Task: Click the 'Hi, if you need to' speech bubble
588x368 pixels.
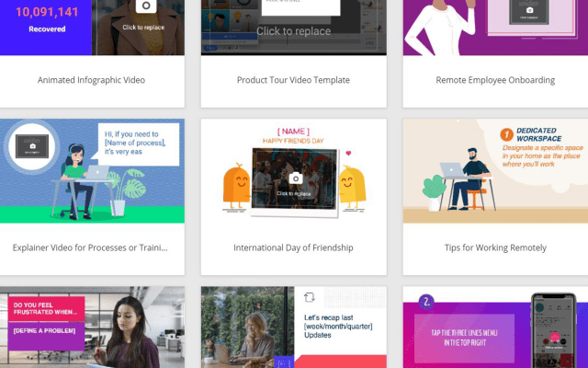Action: tap(134, 144)
